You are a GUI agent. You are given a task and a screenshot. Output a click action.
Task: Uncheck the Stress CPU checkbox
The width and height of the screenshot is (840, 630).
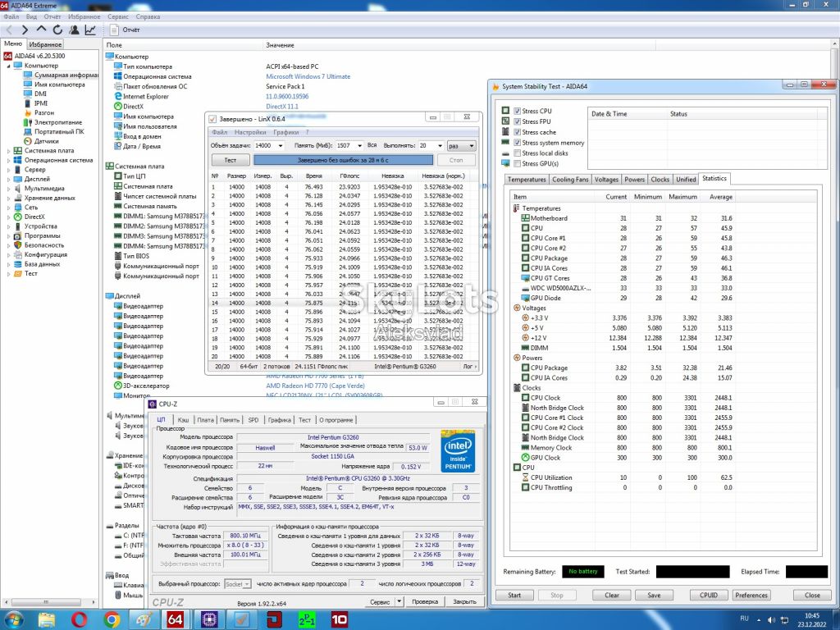point(517,111)
